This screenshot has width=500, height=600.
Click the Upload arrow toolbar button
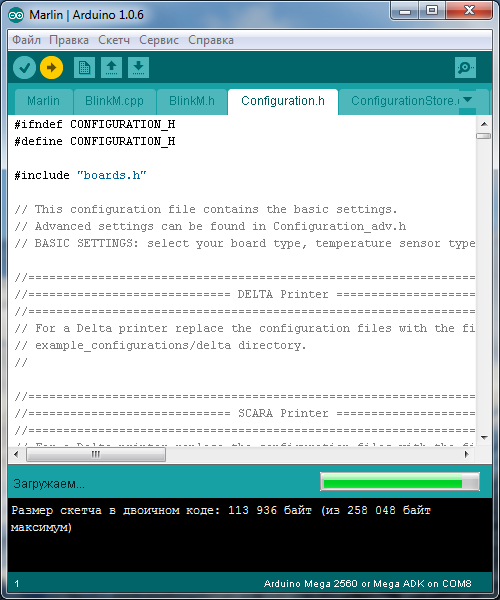[51, 68]
